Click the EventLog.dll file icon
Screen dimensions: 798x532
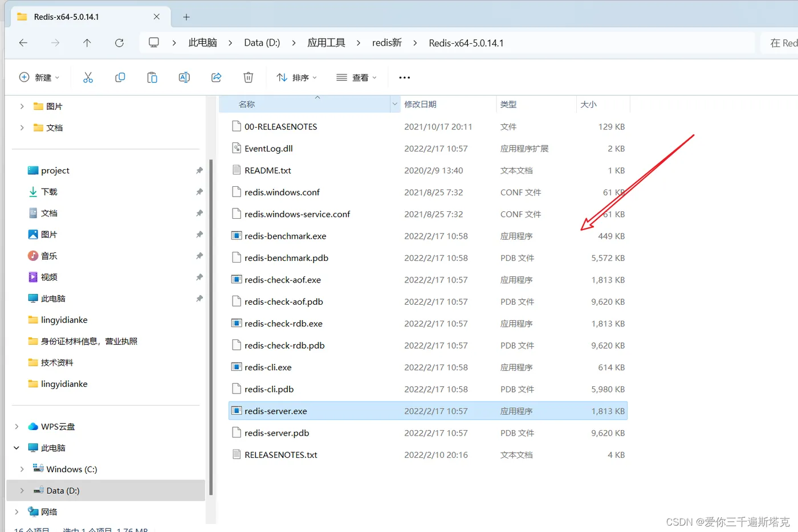click(x=237, y=148)
